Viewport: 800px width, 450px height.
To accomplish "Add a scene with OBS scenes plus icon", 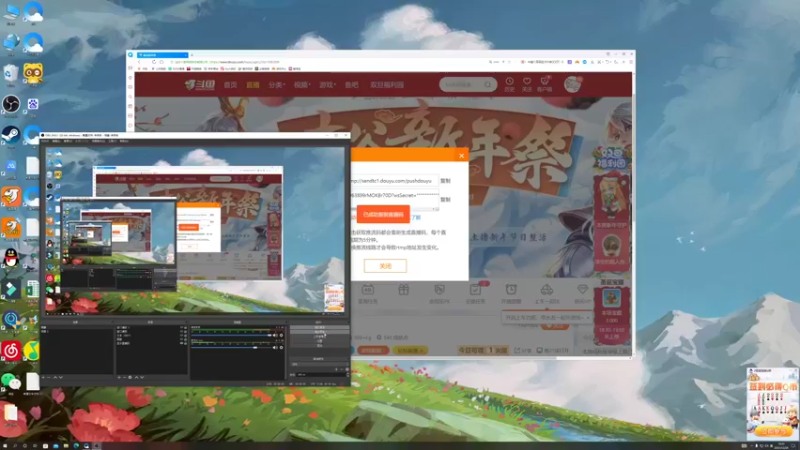I will pyautogui.click(x=43, y=377).
